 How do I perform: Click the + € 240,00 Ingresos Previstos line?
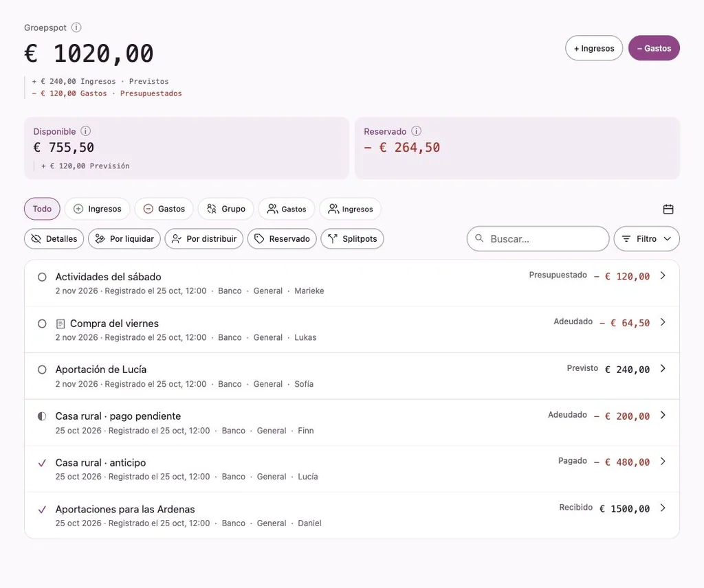click(x=100, y=81)
